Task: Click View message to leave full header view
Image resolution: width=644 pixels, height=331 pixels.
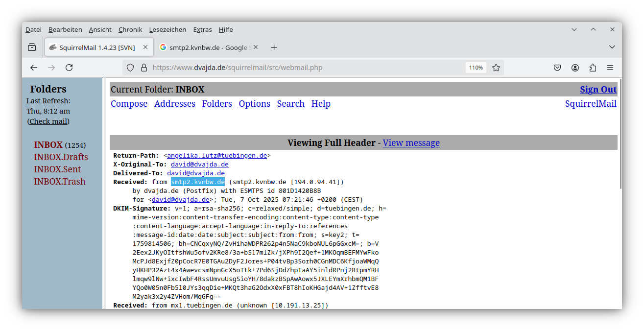Action: (411, 142)
